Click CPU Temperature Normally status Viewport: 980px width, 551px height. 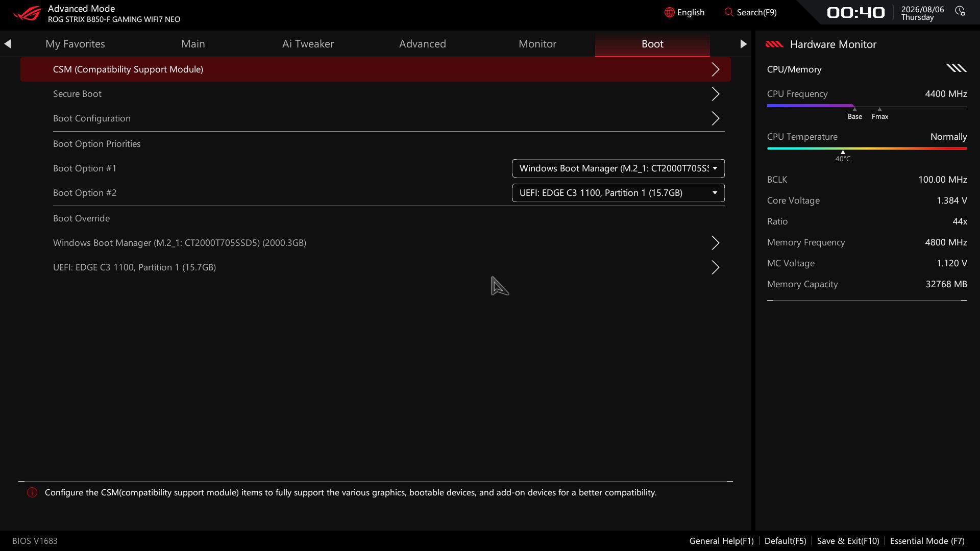click(948, 137)
